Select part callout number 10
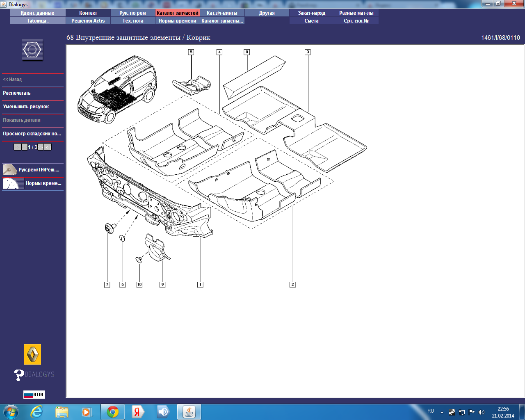Image resolution: width=525 pixels, height=420 pixels. tap(139, 285)
